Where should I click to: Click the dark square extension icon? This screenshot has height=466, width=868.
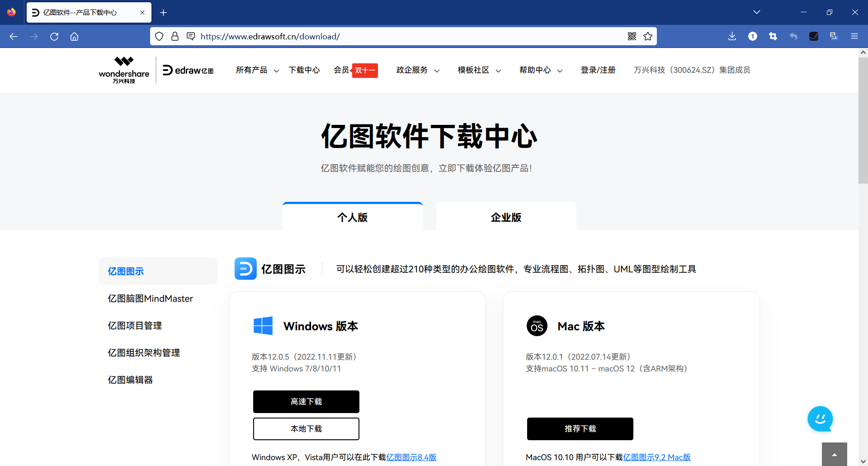pos(814,36)
